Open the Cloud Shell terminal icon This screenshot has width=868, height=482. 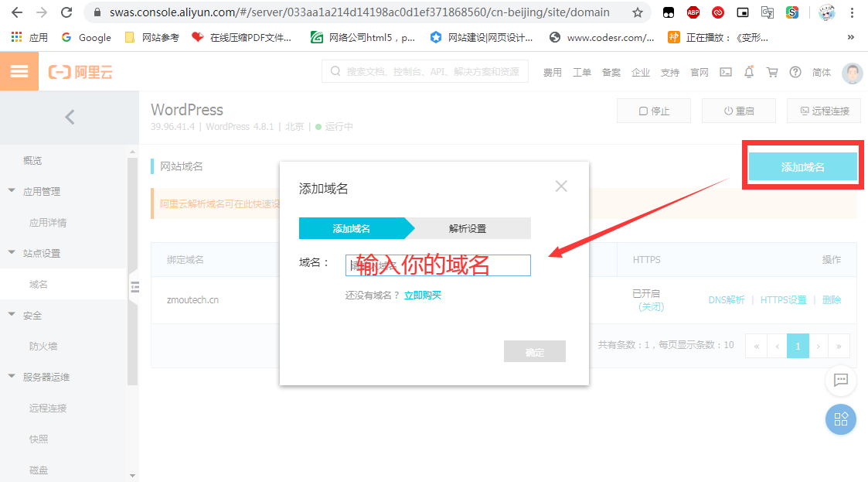pyautogui.click(x=726, y=72)
